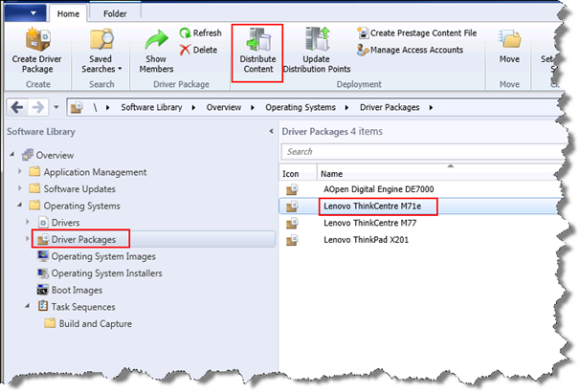Expand the Drivers tree node
The height and width of the screenshot is (392, 579).
(28, 222)
